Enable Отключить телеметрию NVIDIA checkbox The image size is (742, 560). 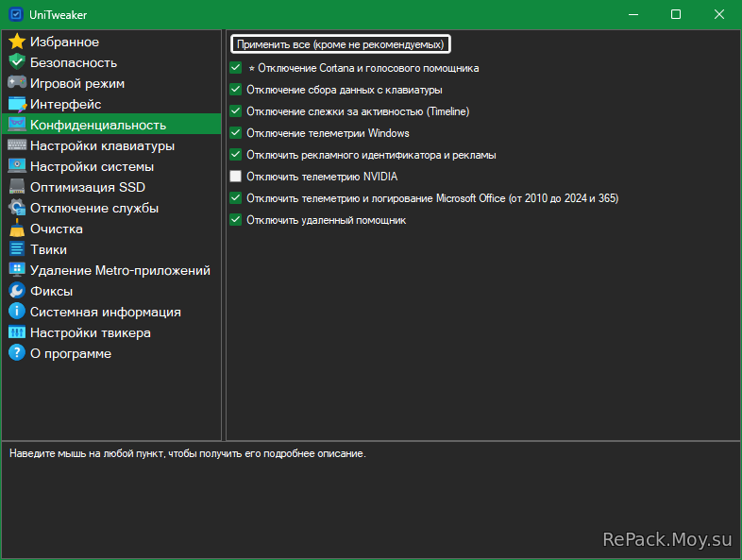(236, 177)
